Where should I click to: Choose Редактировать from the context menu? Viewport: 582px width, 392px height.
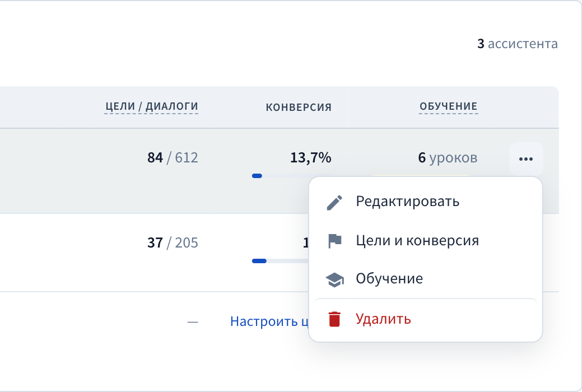(x=425, y=202)
